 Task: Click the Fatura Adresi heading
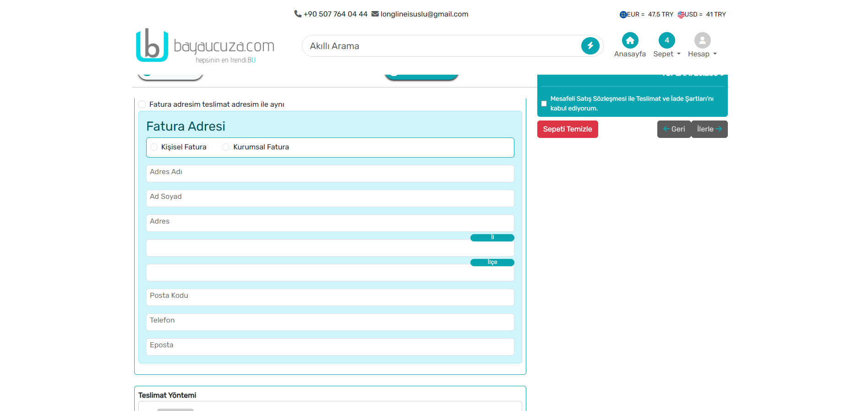pyautogui.click(x=186, y=126)
